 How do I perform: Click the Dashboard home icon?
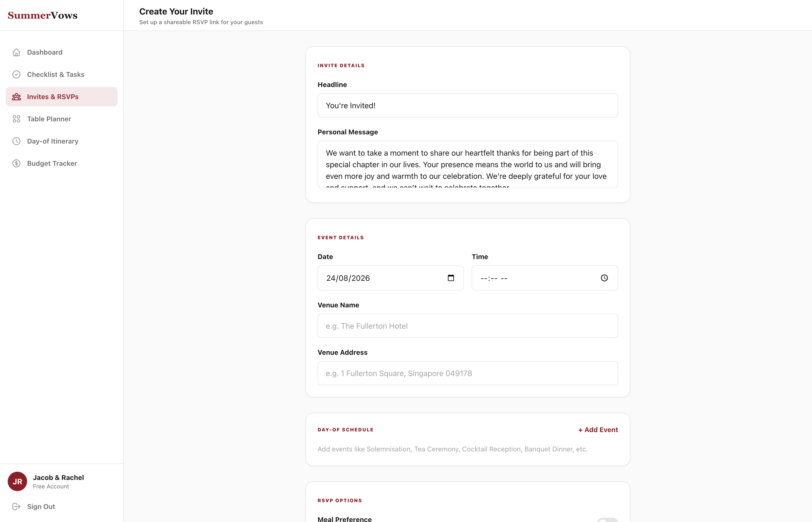point(16,52)
